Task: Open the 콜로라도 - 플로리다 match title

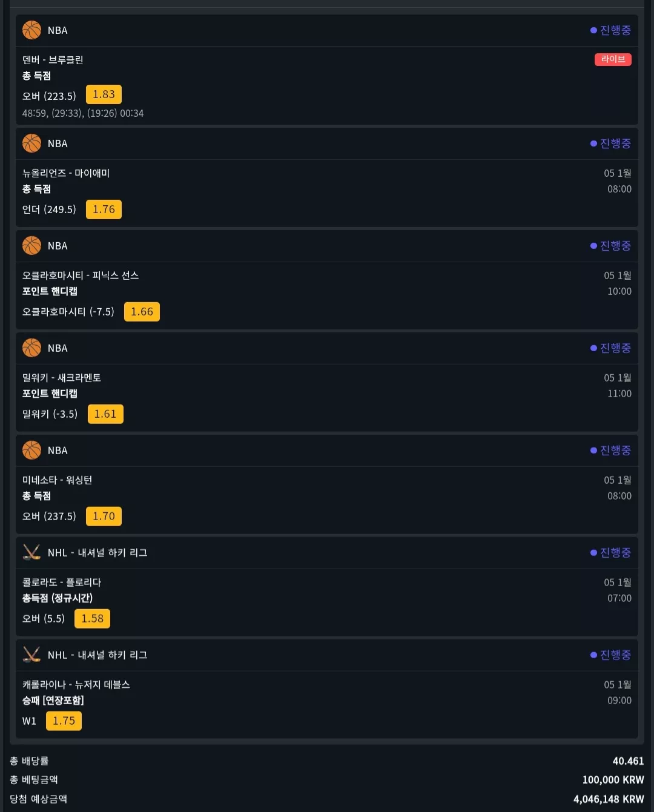Action: pos(62,583)
